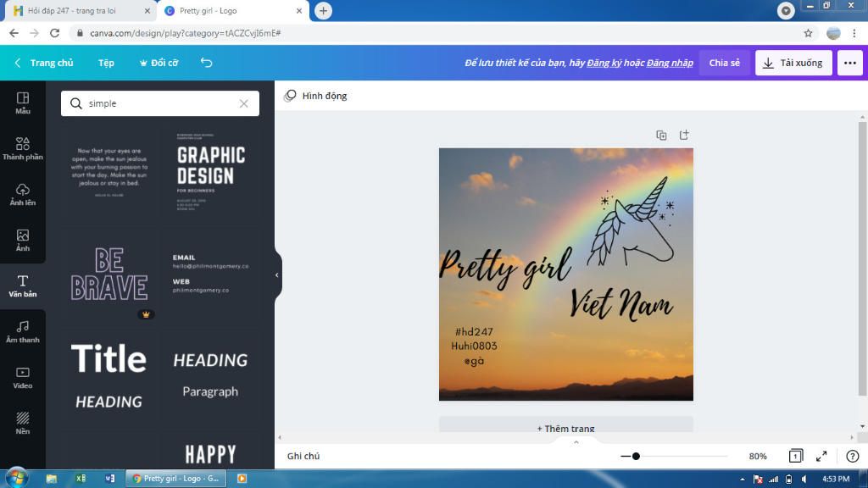
Task: Click the simple search input field
Action: point(160,103)
